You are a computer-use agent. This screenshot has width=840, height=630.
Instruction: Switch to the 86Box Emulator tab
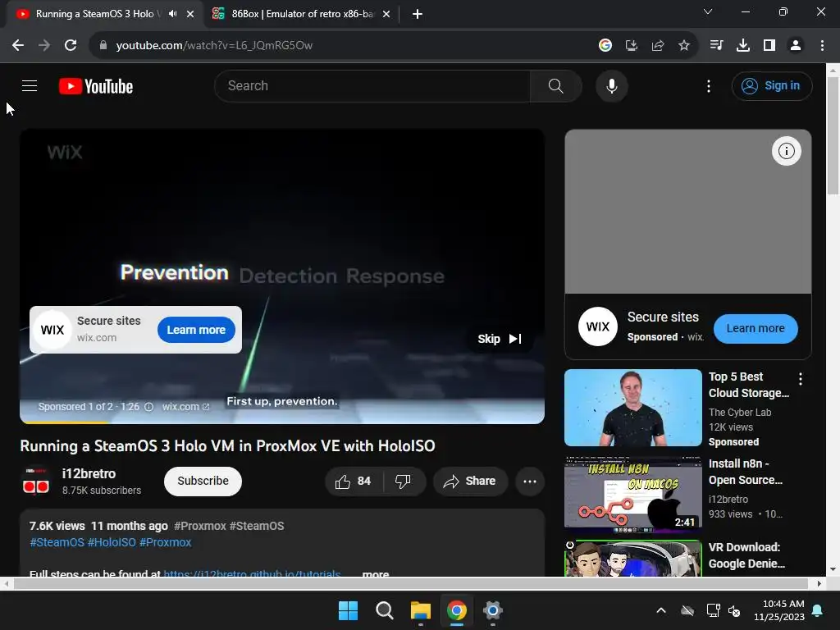pyautogui.click(x=300, y=14)
